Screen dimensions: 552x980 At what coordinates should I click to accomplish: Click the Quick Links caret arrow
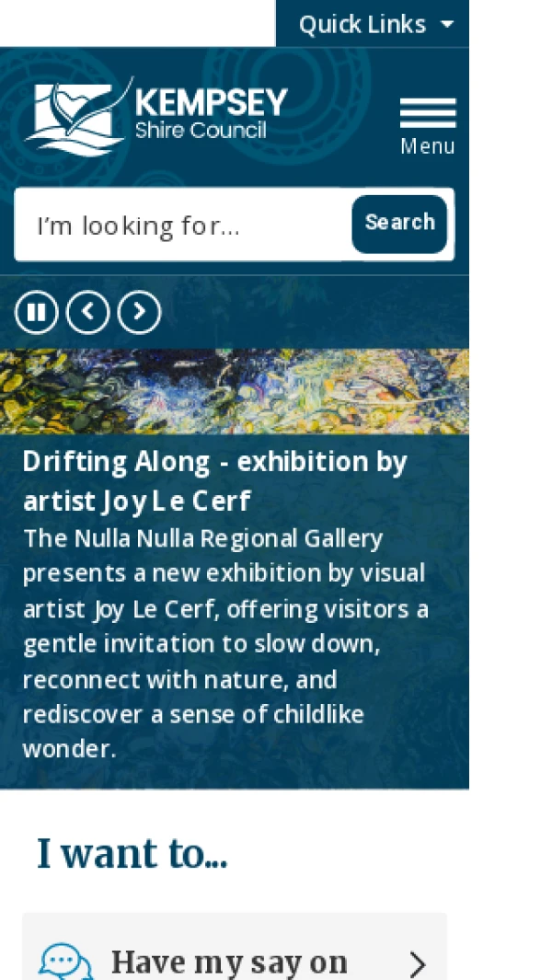(448, 24)
